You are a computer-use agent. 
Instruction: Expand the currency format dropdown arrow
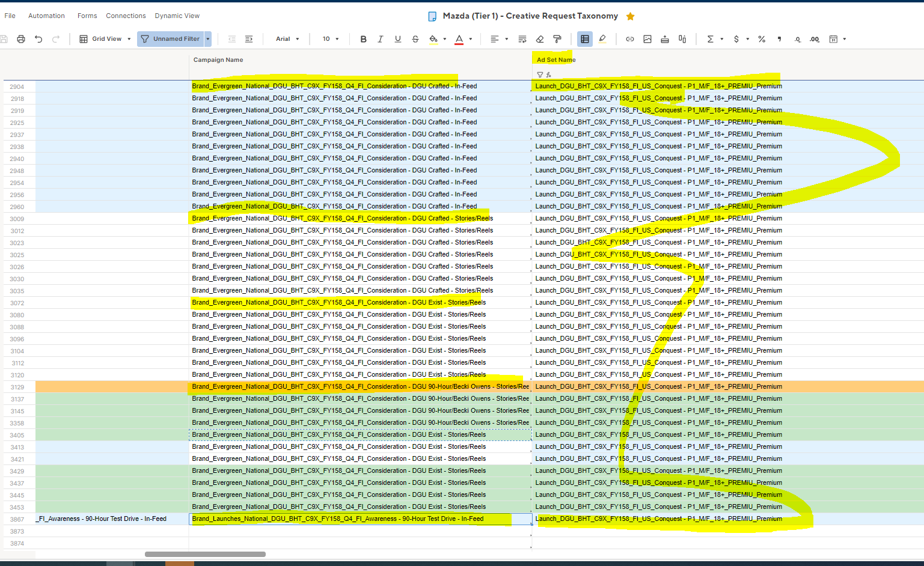[x=748, y=39]
